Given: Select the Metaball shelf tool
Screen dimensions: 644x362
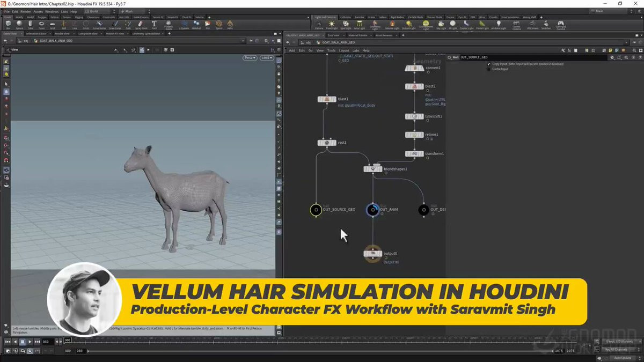Looking at the screenshot, I should click(x=196, y=25).
